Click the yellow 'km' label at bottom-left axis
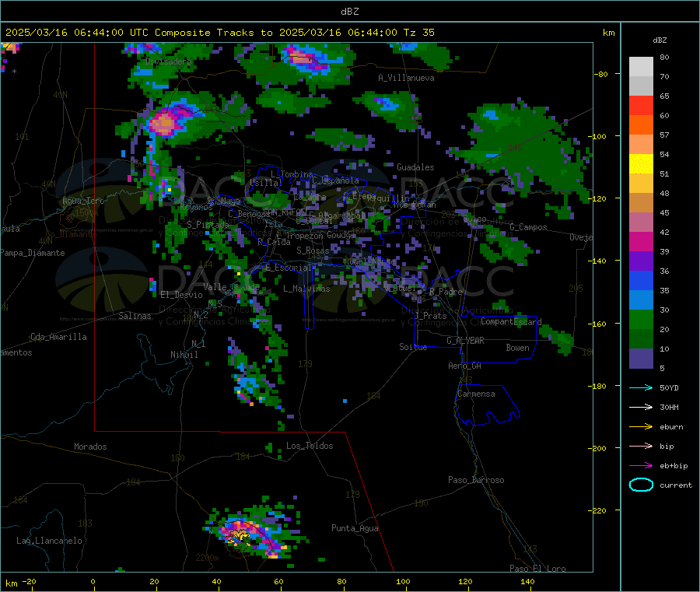 (11, 583)
